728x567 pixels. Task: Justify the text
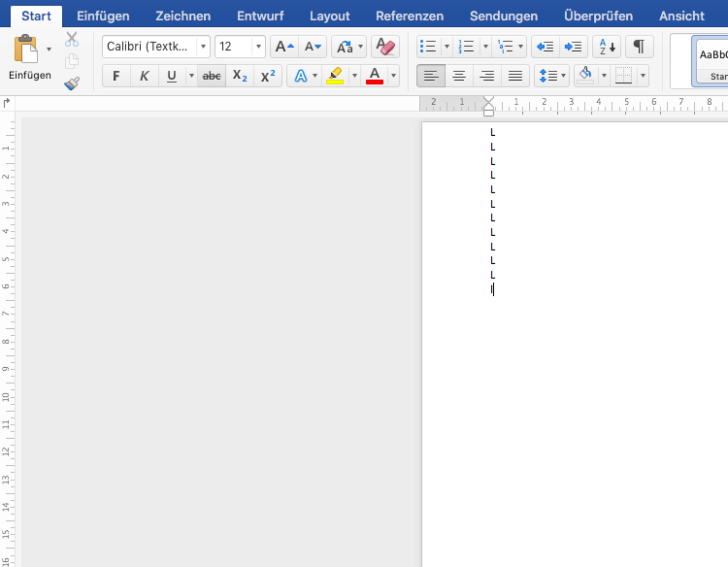coord(515,76)
